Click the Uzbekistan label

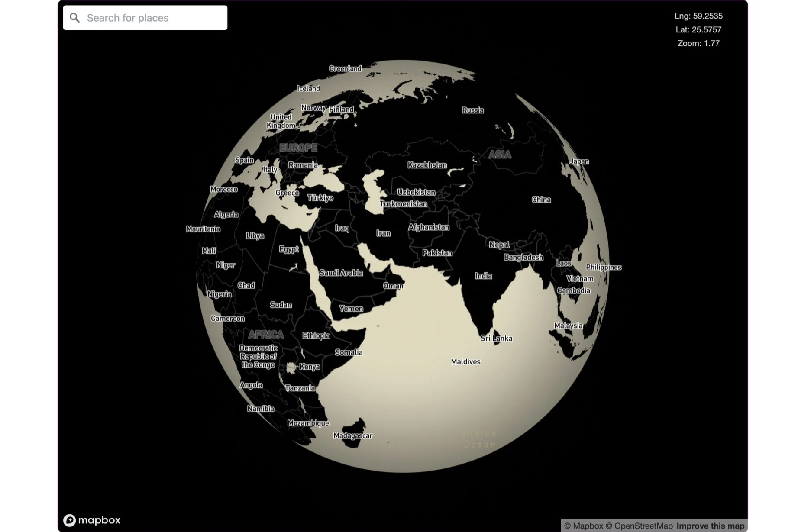416,192
